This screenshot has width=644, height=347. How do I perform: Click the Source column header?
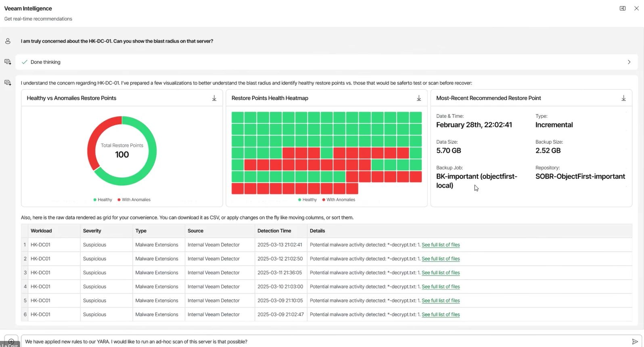(195, 231)
